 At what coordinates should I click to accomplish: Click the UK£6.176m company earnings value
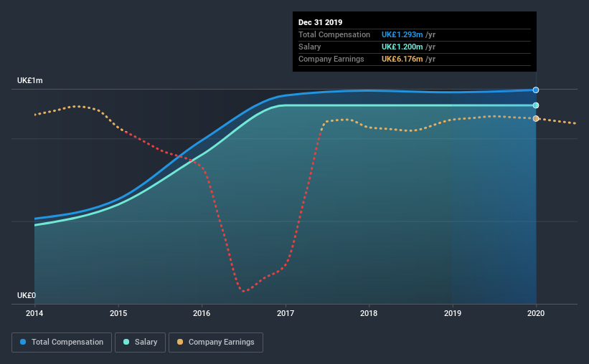(402, 59)
